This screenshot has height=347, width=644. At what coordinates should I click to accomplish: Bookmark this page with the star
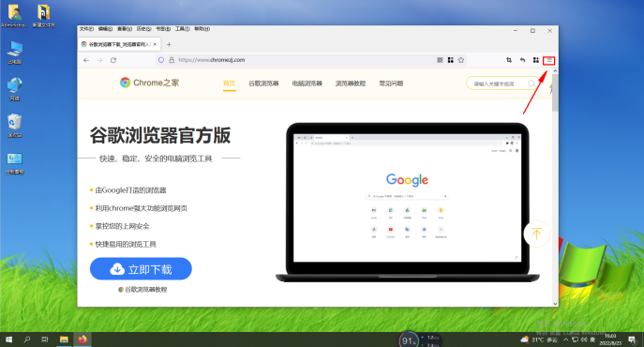point(461,60)
